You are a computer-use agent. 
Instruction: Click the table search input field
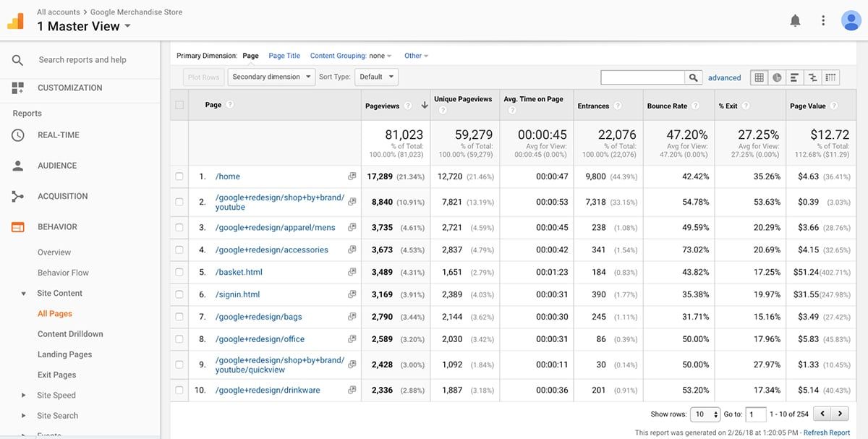click(x=642, y=77)
